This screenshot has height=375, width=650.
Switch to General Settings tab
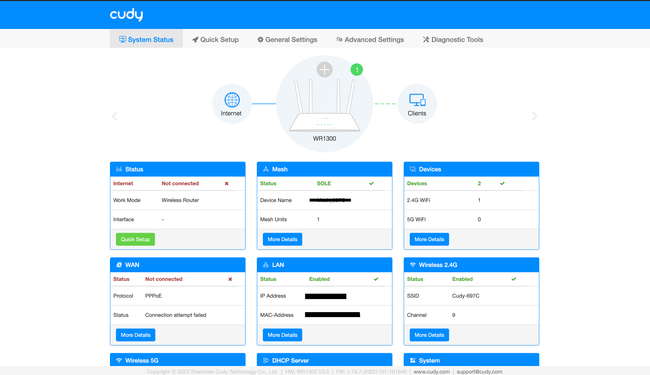point(287,39)
